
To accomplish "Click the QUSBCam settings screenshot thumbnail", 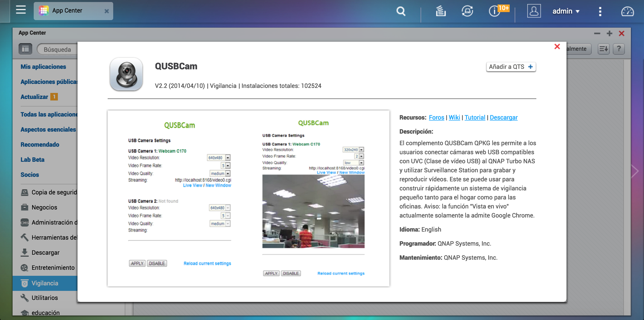I will click(249, 198).
